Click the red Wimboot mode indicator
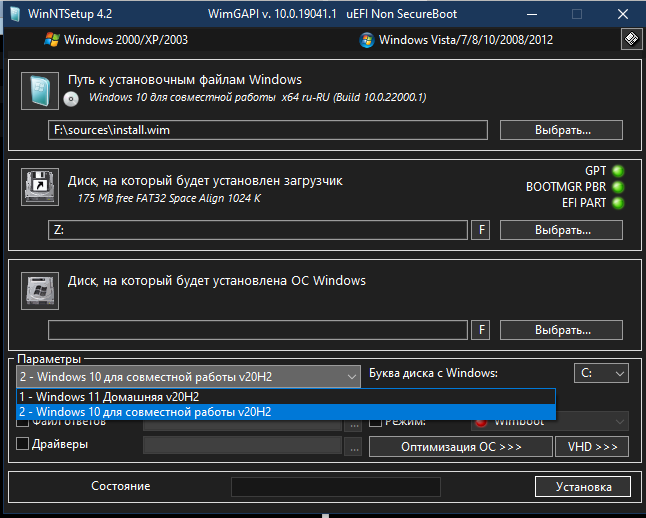The height and width of the screenshot is (518, 646). 481,423
